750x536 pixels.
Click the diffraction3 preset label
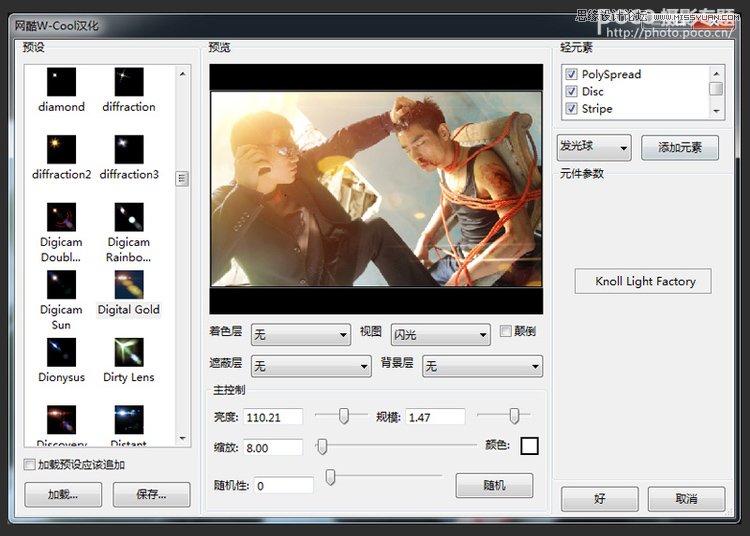point(129,175)
